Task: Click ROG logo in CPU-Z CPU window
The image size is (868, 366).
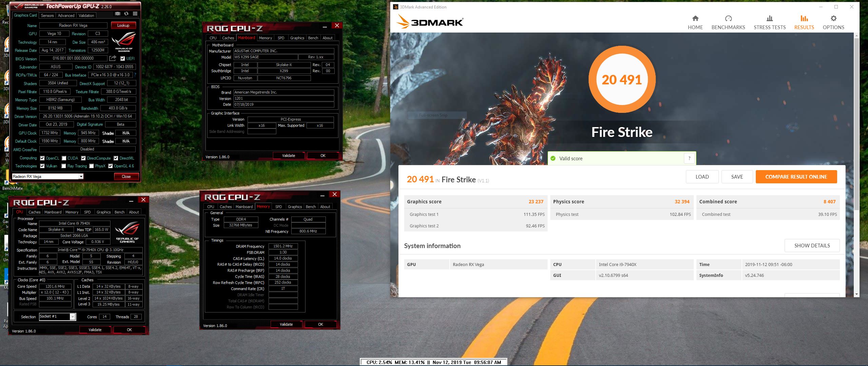Action: coord(127,232)
